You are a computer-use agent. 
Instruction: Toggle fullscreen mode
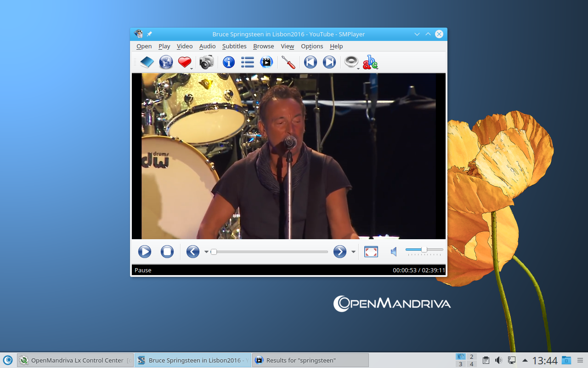coord(371,252)
